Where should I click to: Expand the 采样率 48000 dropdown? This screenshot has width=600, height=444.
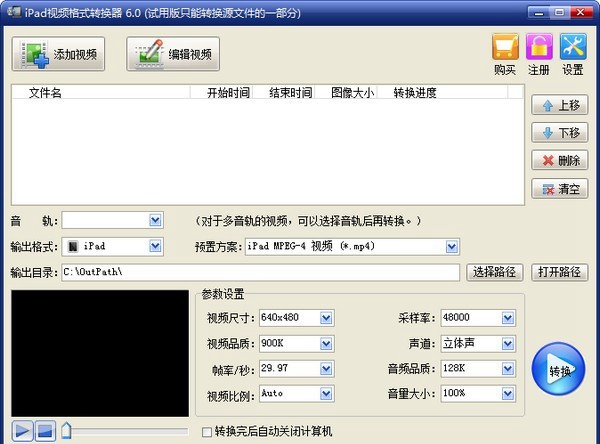click(x=508, y=318)
